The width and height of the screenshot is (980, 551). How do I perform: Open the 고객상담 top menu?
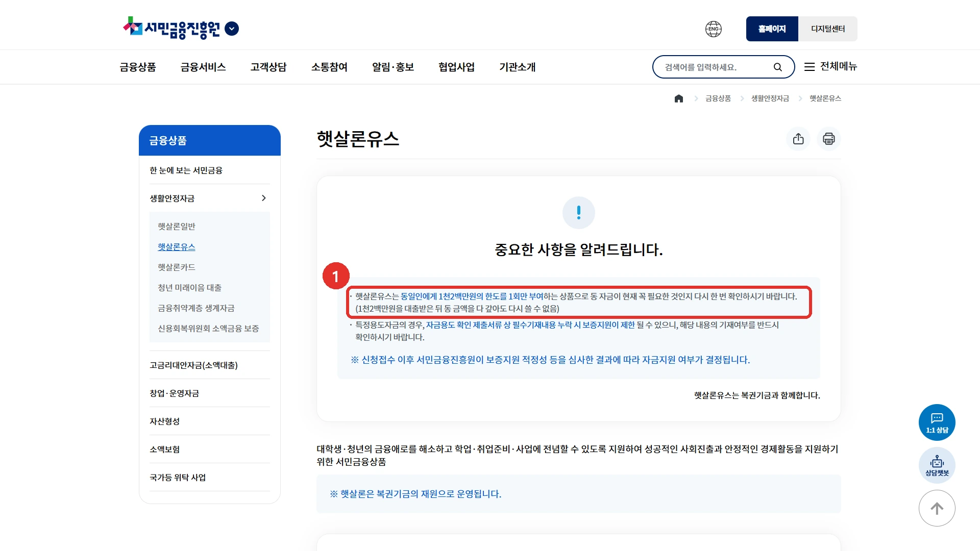(268, 67)
